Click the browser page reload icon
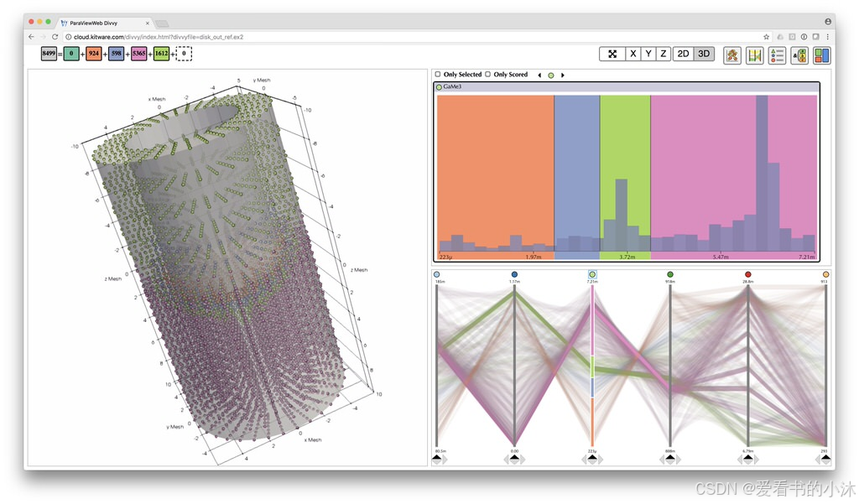Viewport: 859px width, 504px height. pyautogui.click(x=55, y=37)
